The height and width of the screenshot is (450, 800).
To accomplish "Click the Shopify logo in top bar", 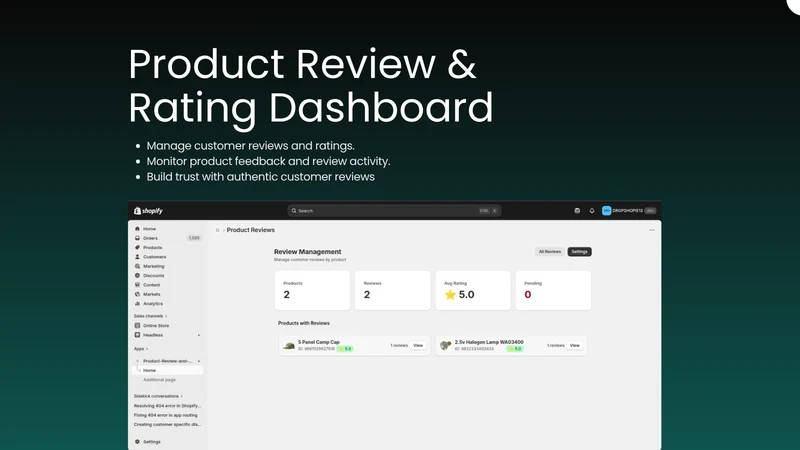I will [148, 211].
